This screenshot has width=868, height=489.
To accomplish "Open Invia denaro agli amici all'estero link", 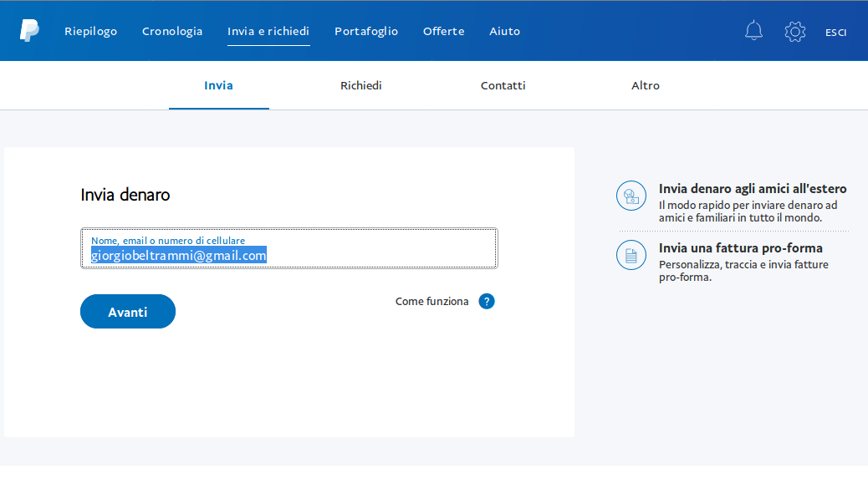I will [x=752, y=189].
